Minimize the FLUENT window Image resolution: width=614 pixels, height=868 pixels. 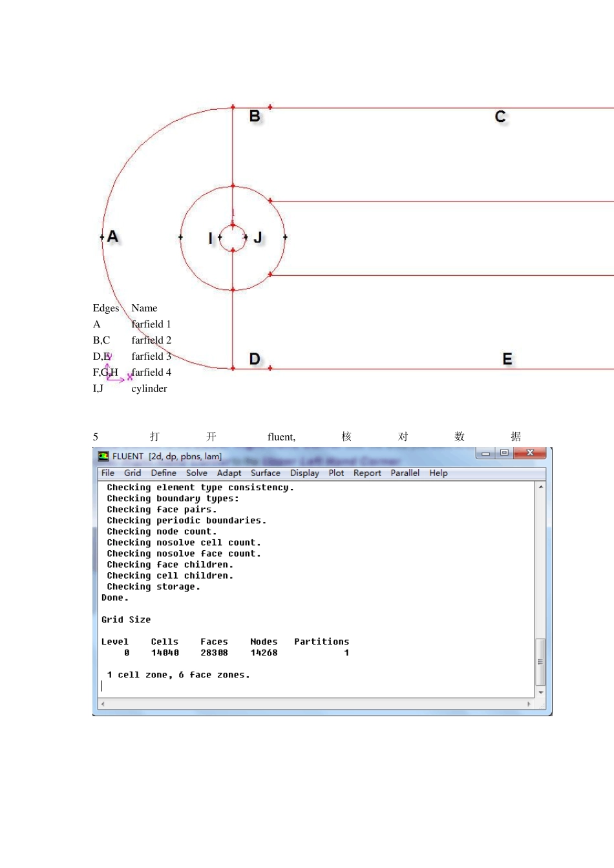point(486,453)
